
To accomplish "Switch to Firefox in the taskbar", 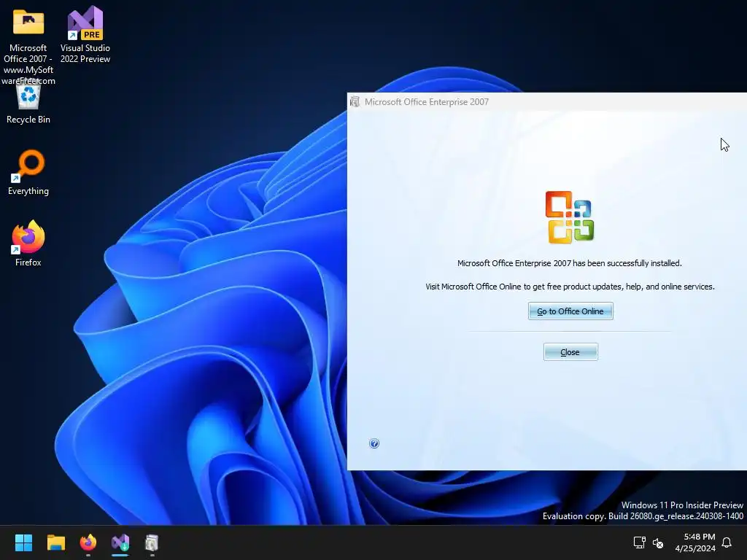I will point(88,542).
